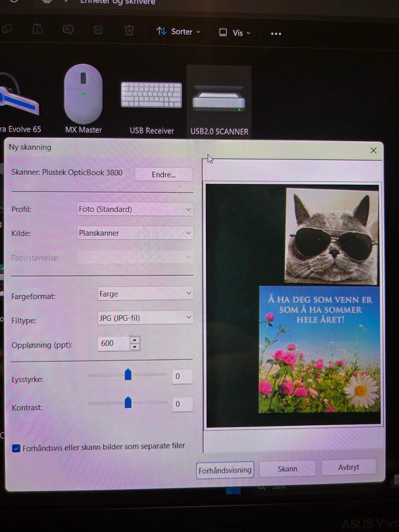Click the Endre... button
Screen dimensions: 399x532
pos(164,175)
